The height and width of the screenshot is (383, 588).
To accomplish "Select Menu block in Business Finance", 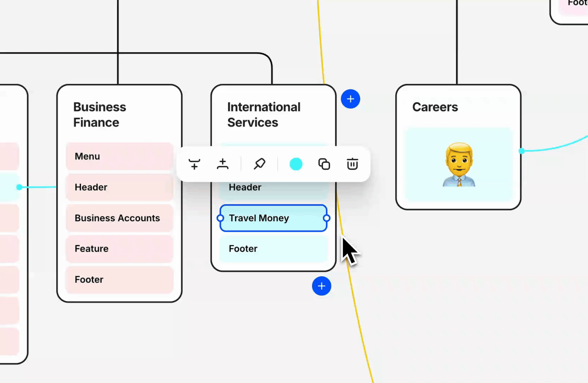I will coord(119,156).
